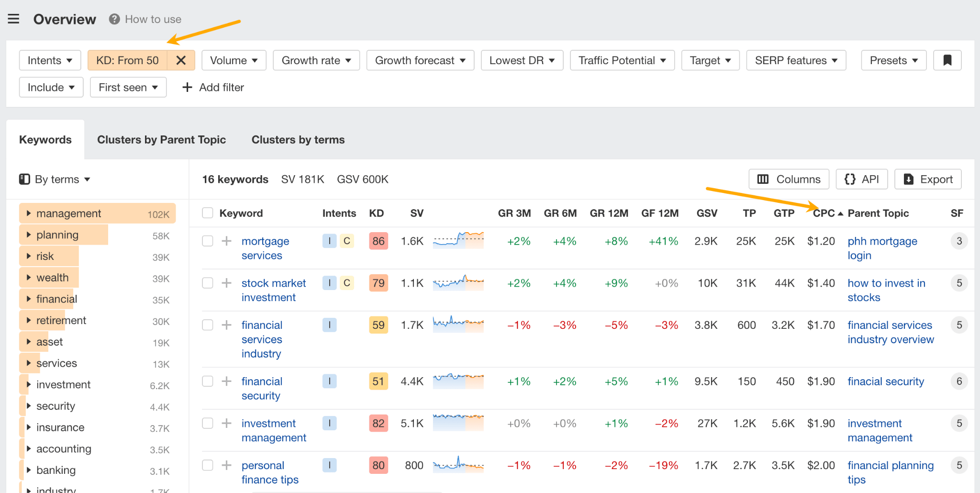
Task: Click the How to use help icon
Action: pos(114,19)
